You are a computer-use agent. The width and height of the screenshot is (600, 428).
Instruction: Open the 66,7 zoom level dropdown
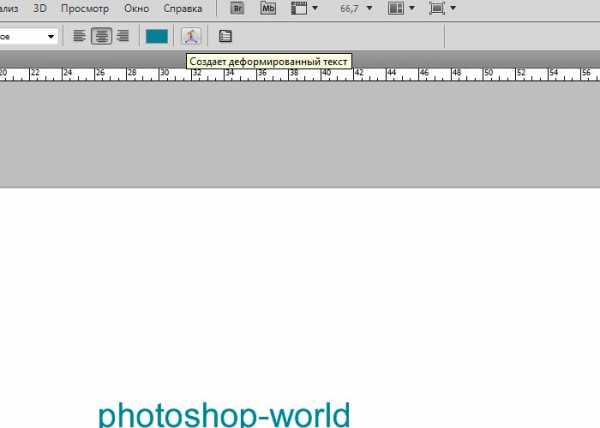tap(369, 8)
